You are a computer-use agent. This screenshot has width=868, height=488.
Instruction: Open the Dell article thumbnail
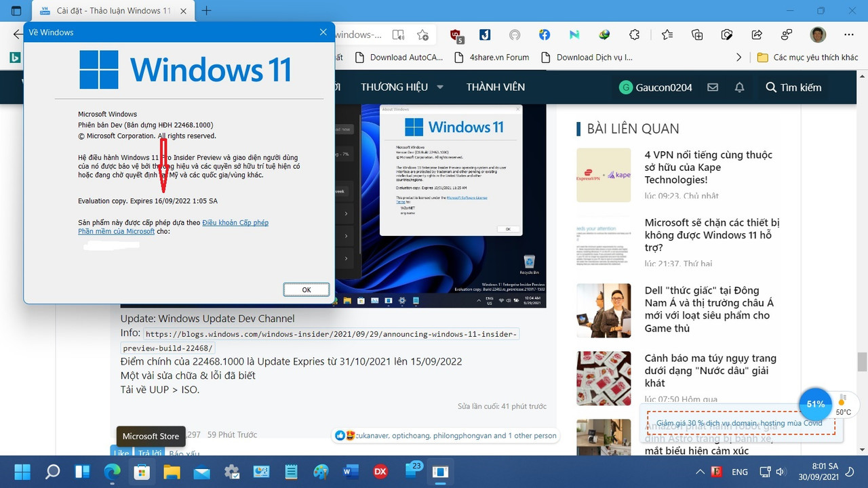pyautogui.click(x=604, y=310)
